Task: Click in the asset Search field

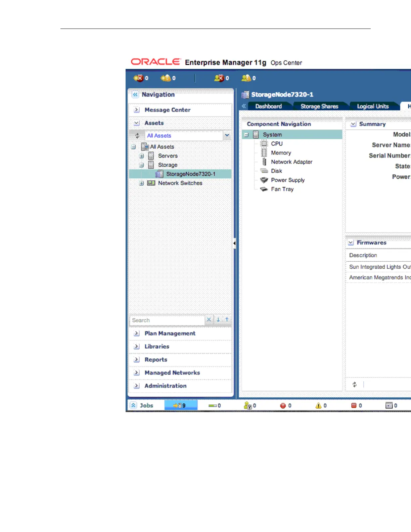Action: pos(167,320)
